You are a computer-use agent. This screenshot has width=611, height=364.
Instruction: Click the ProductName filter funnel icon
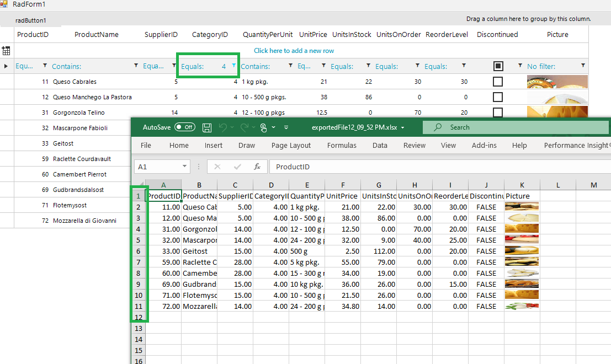[x=136, y=66]
